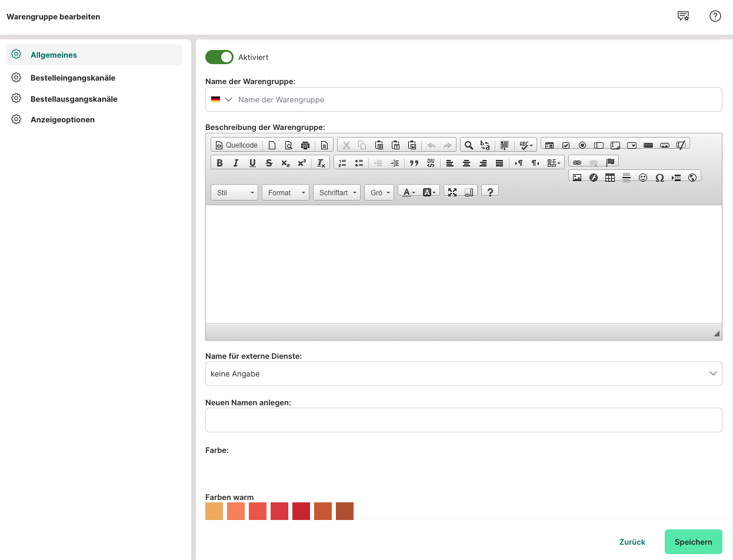Go to Bestelleingangskanäle section
The width and height of the screenshot is (733, 560).
[x=72, y=78]
